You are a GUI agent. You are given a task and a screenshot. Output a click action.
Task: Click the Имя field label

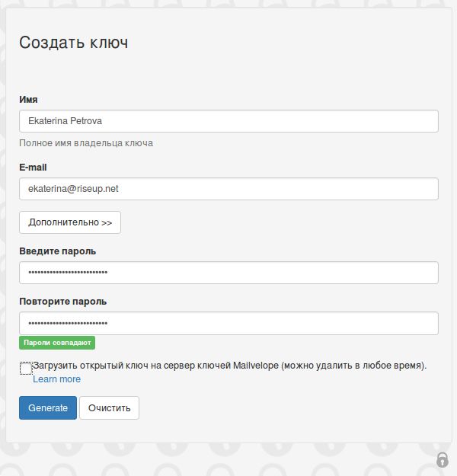(28, 100)
